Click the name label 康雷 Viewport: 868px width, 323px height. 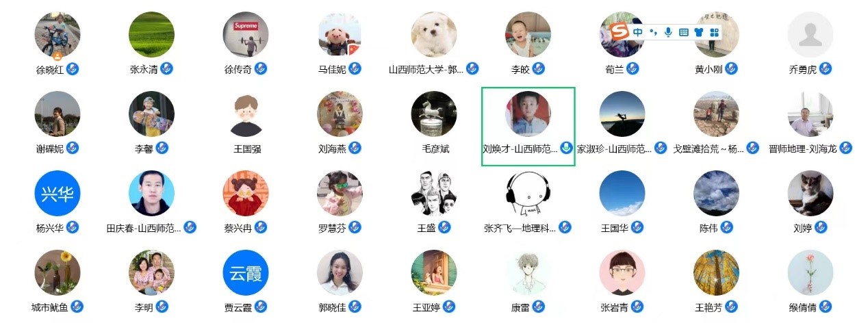[520, 307]
